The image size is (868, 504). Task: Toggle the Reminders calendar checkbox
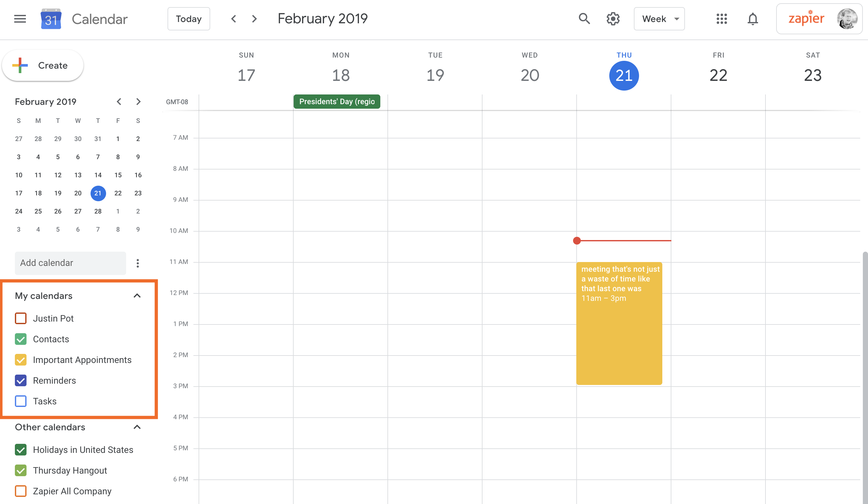coord(20,380)
